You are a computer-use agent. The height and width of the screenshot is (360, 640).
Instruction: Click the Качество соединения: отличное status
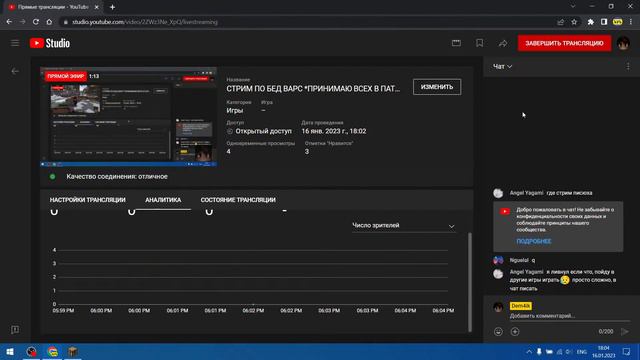[117, 176]
